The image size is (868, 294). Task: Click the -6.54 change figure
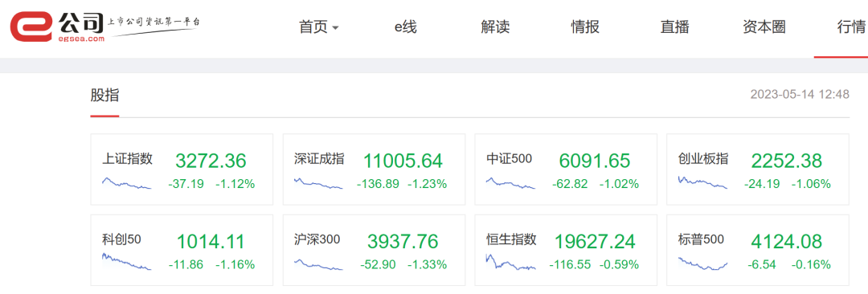(x=762, y=264)
